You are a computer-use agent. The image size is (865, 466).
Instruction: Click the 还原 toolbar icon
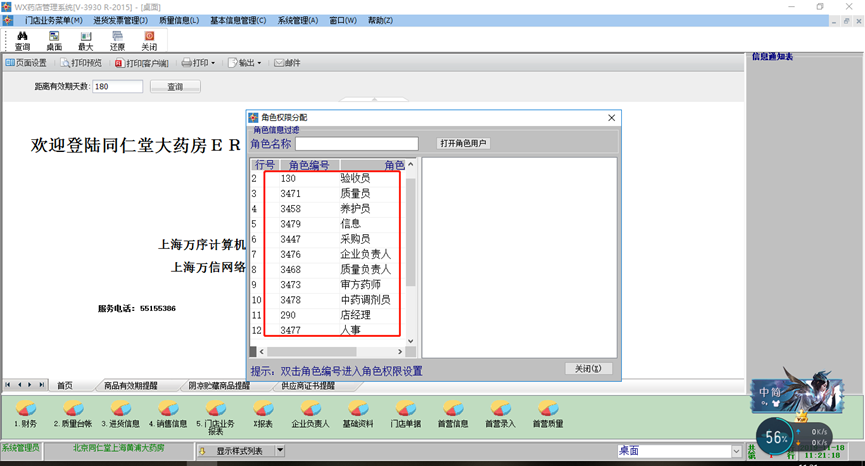pos(118,41)
